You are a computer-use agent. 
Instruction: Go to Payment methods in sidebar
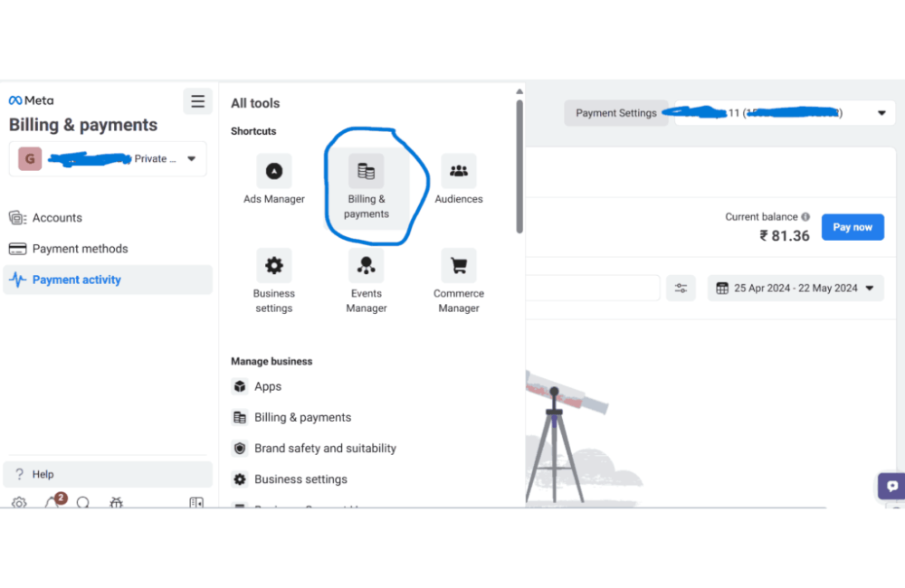[x=80, y=249]
